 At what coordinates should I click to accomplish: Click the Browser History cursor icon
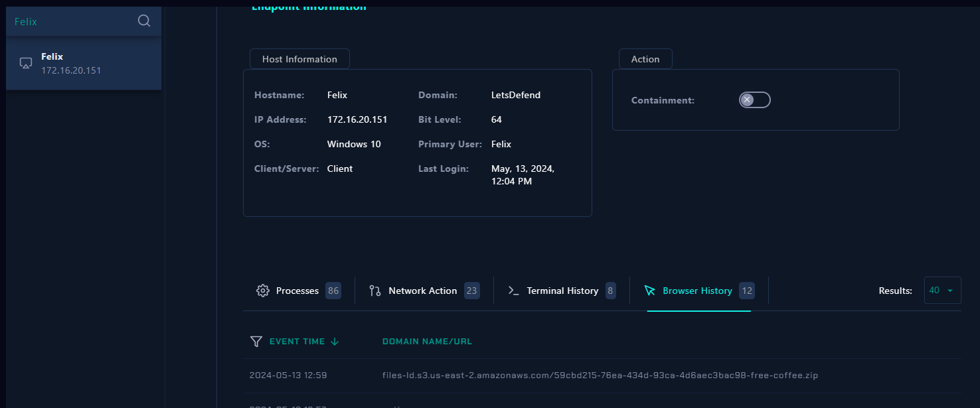pos(650,291)
